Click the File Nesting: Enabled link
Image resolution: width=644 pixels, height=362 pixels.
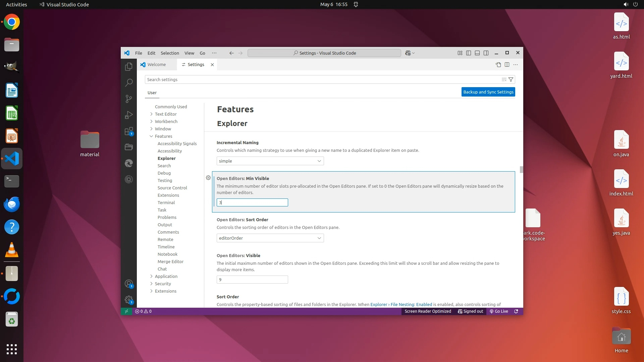point(411,305)
